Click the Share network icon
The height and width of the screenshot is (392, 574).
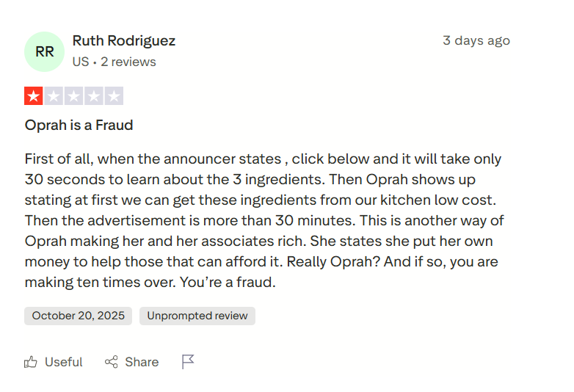[112, 362]
